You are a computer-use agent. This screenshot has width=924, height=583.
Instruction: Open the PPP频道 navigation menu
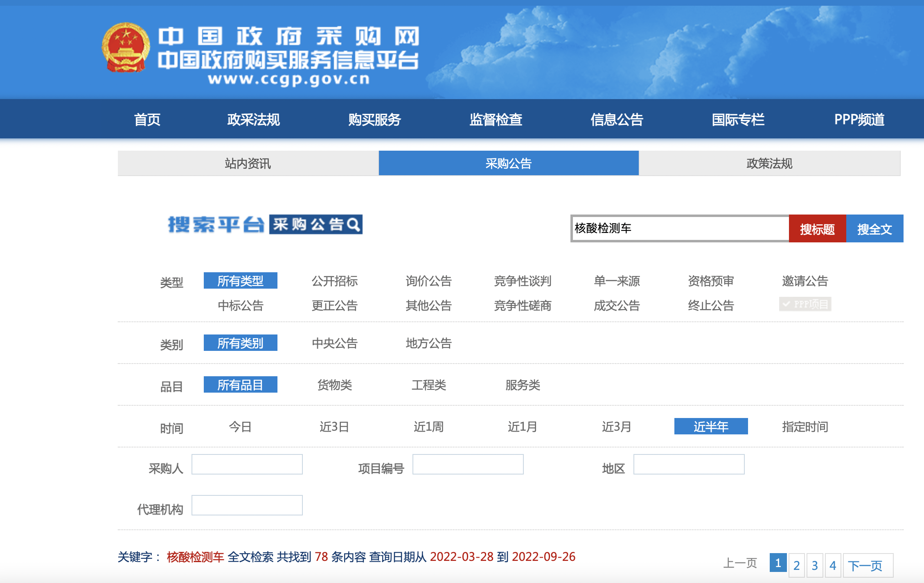point(859,119)
